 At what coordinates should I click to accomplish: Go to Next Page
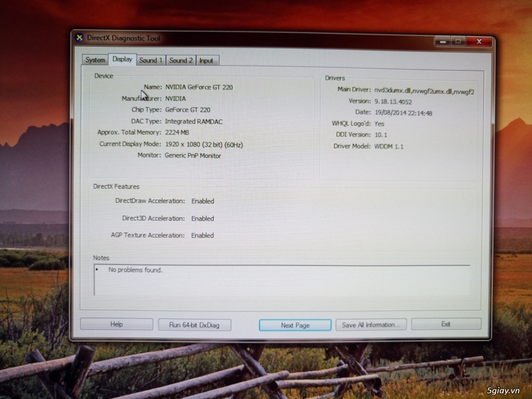point(295,325)
